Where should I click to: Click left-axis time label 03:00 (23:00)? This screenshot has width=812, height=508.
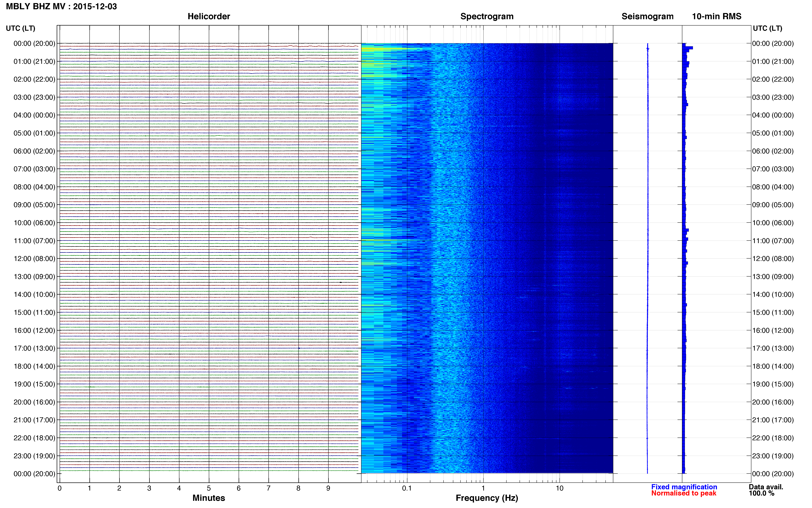(x=34, y=97)
